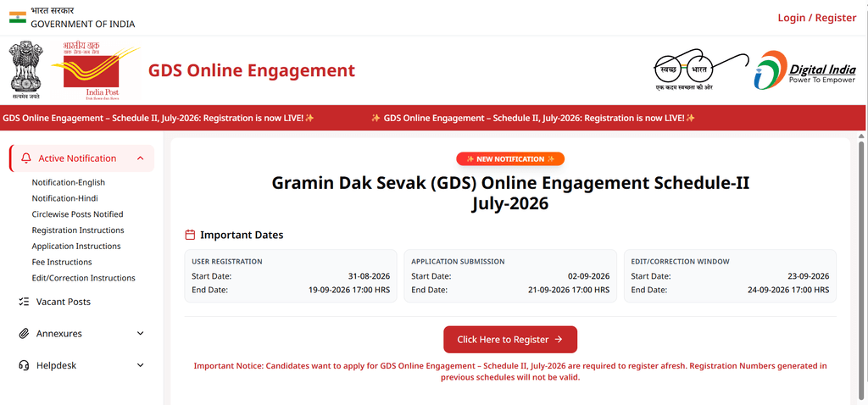
Task: Open Edit/Correction Instructions link
Action: 84,278
